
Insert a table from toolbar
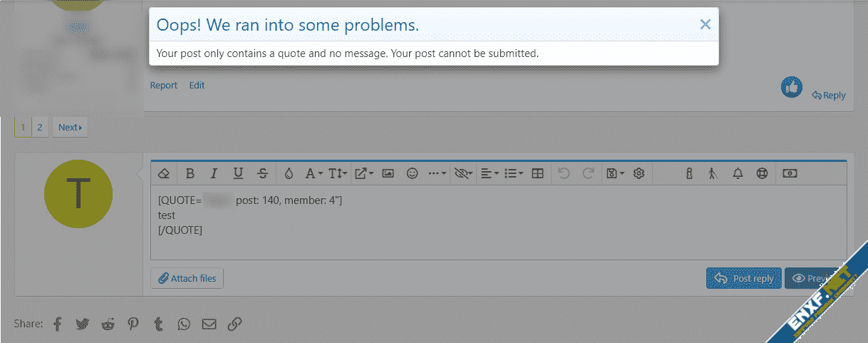538,173
